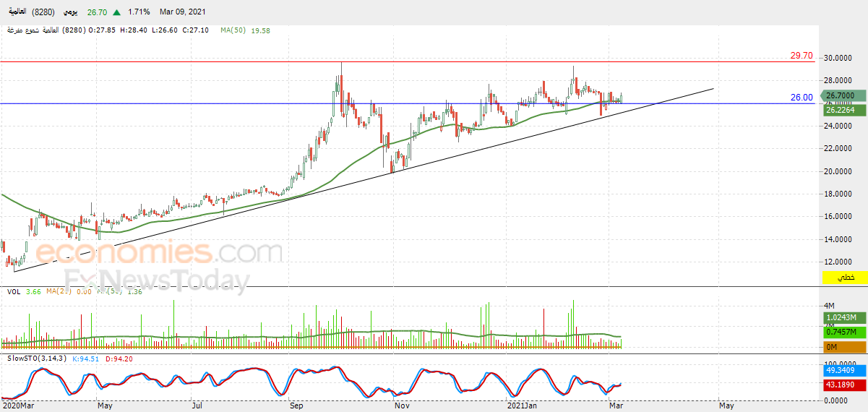Click the 22.0000 price axis label
Screen dimensions: 868x412
coord(839,149)
